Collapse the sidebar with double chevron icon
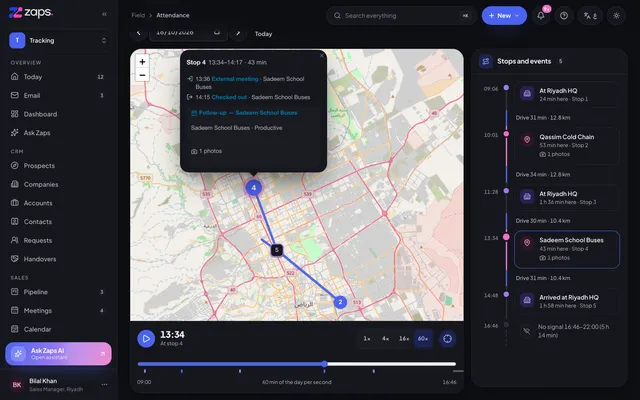This screenshot has width=640, height=400. [104, 14]
